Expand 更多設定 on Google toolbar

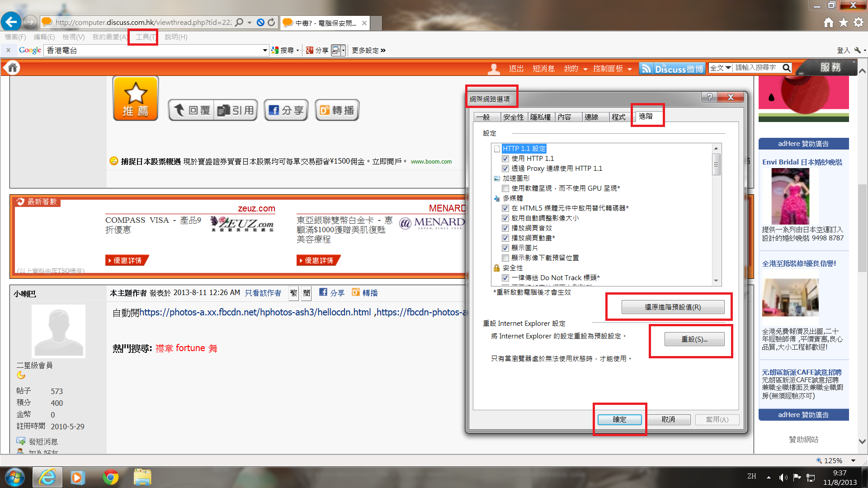(369, 50)
